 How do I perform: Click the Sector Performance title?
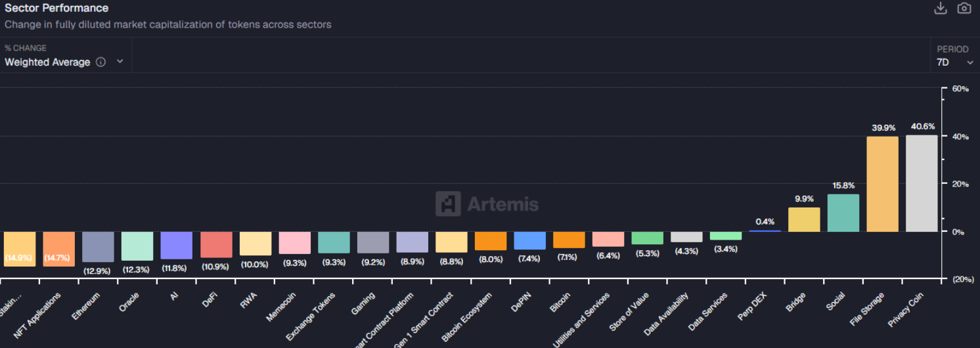pos(56,9)
